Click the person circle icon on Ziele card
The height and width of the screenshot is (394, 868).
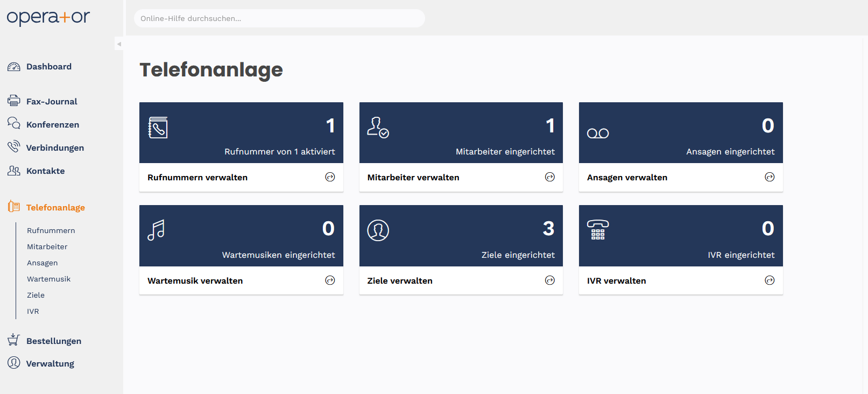pos(378,230)
